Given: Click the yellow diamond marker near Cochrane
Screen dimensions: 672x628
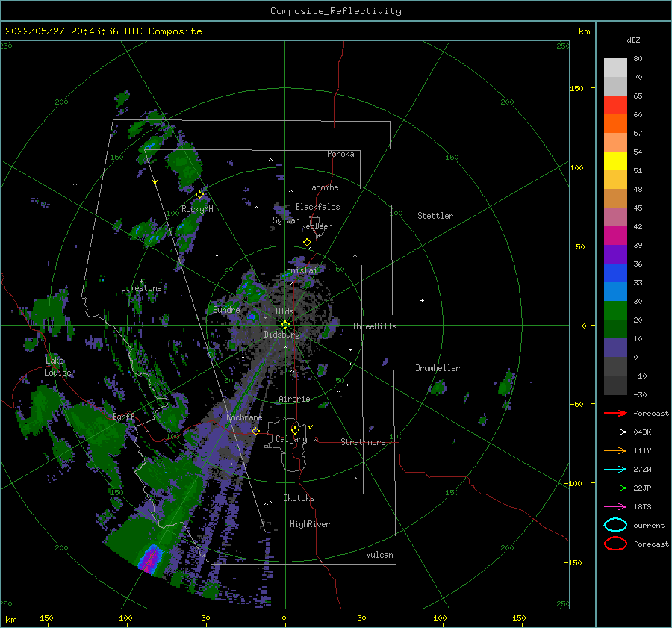Looking at the screenshot, I should 255,431.
